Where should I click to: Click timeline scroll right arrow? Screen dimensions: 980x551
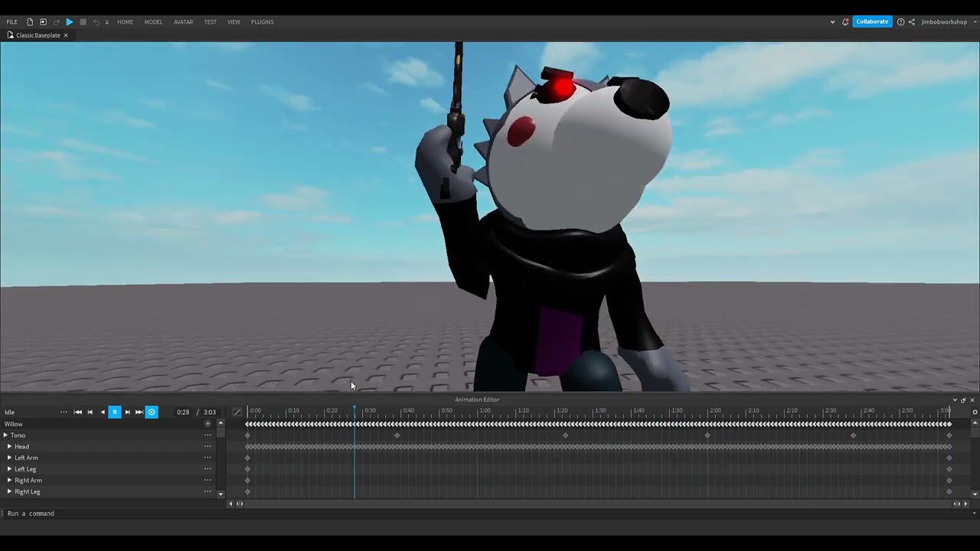[965, 504]
